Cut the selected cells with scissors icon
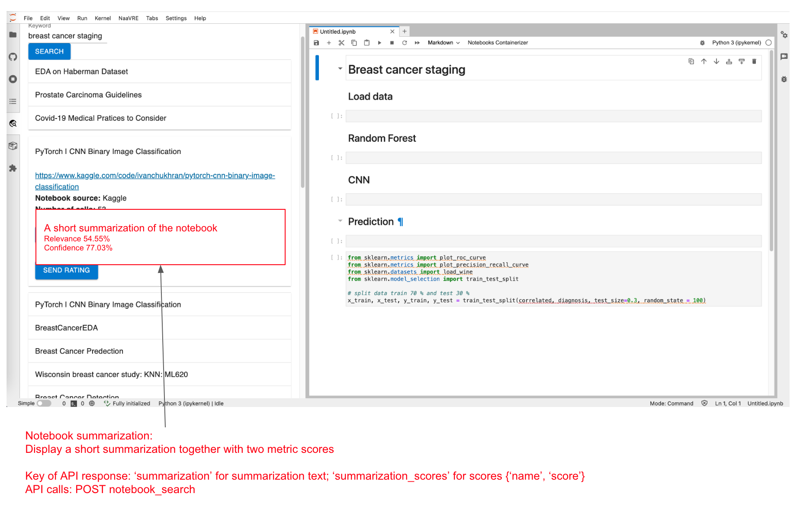 341,42
